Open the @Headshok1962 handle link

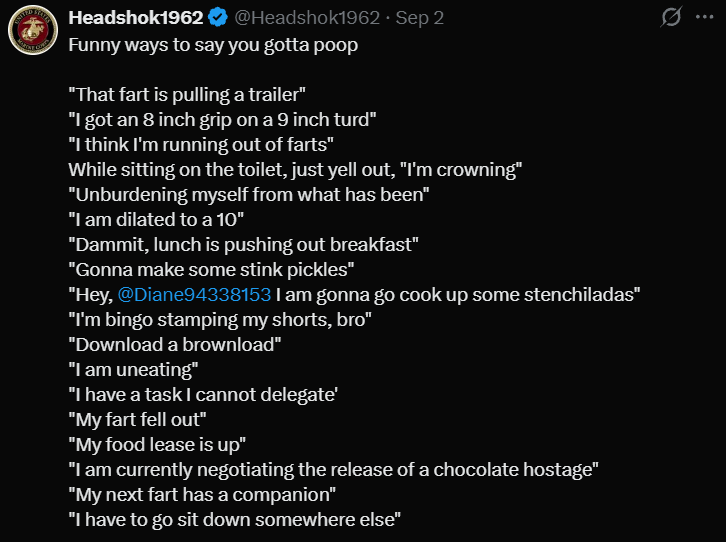pos(307,18)
